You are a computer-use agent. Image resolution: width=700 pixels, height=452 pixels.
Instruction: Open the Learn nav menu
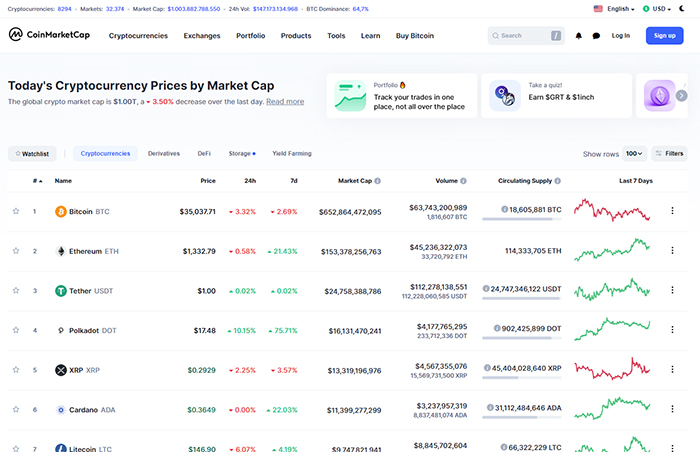371,36
